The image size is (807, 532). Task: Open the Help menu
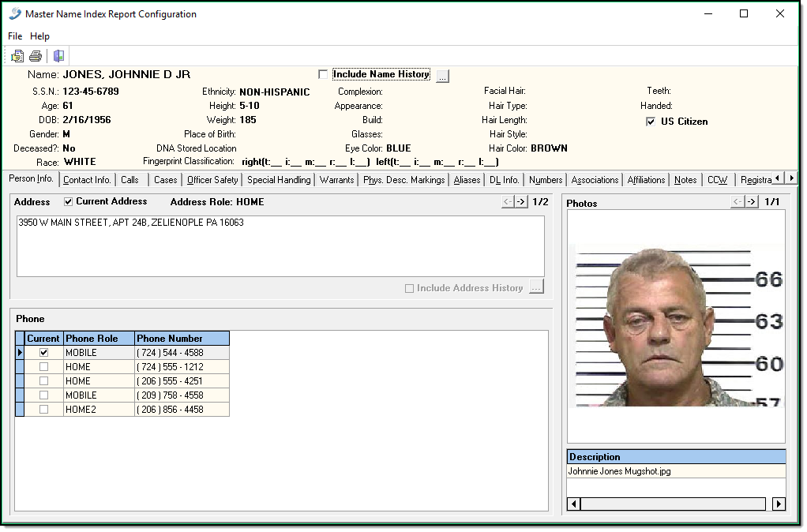click(39, 36)
